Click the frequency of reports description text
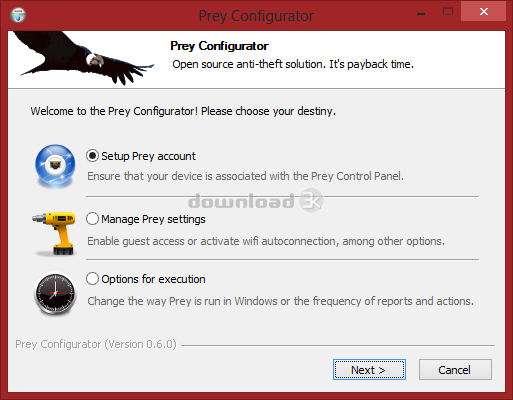The height and width of the screenshot is (400, 513). pyautogui.click(x=280, y=301)
